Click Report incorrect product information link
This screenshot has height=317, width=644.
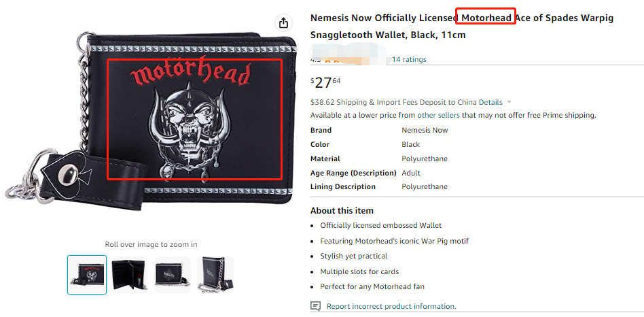[x=391, y=306]
